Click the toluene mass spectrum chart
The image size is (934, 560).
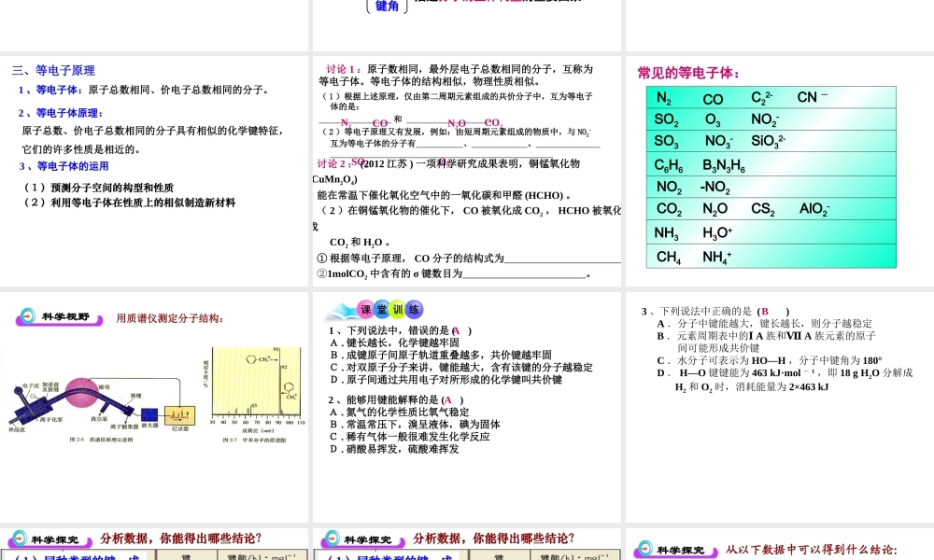pyautogui.click(x=258, y=392)
